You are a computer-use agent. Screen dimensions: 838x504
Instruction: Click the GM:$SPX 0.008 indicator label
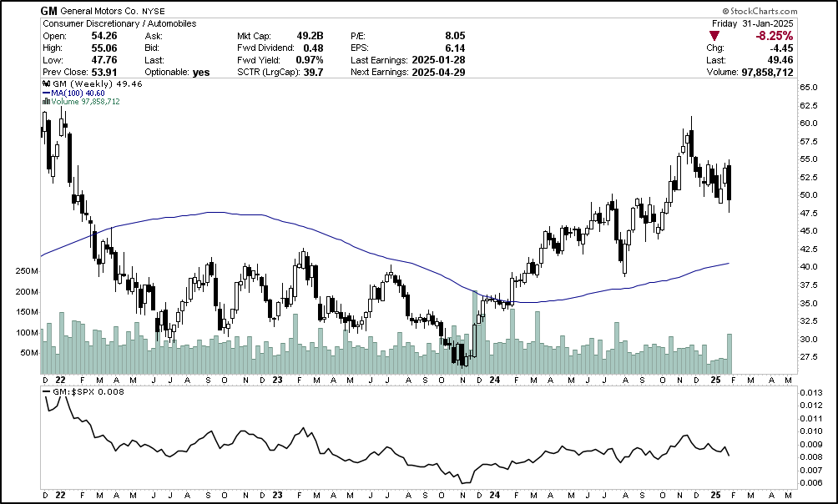tap(88, 391)
